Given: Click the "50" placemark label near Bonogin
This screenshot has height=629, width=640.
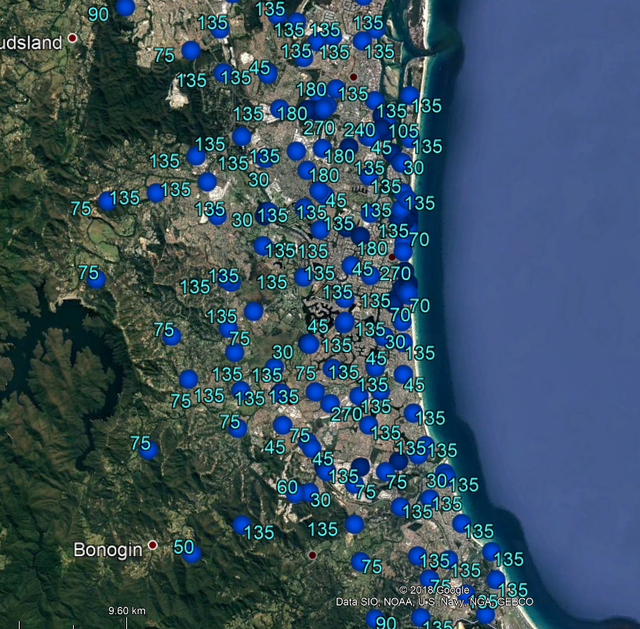Looking at the screenshot, I should pos(184,547).
